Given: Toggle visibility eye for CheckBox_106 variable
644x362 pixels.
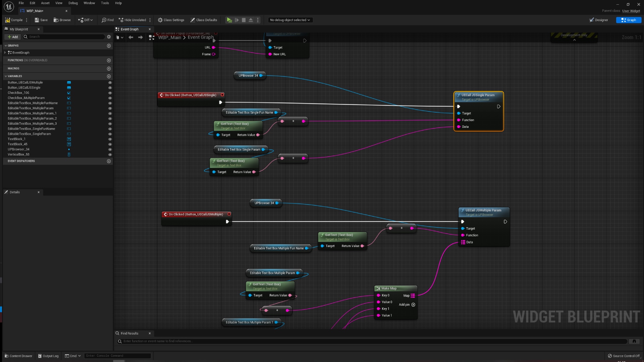Looking at the screenshot, I should pos(110,93).
